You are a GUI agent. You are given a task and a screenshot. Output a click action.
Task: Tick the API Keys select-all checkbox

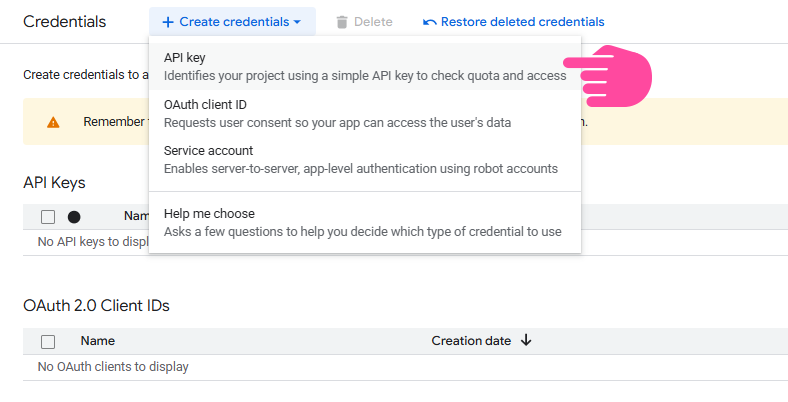48,216
